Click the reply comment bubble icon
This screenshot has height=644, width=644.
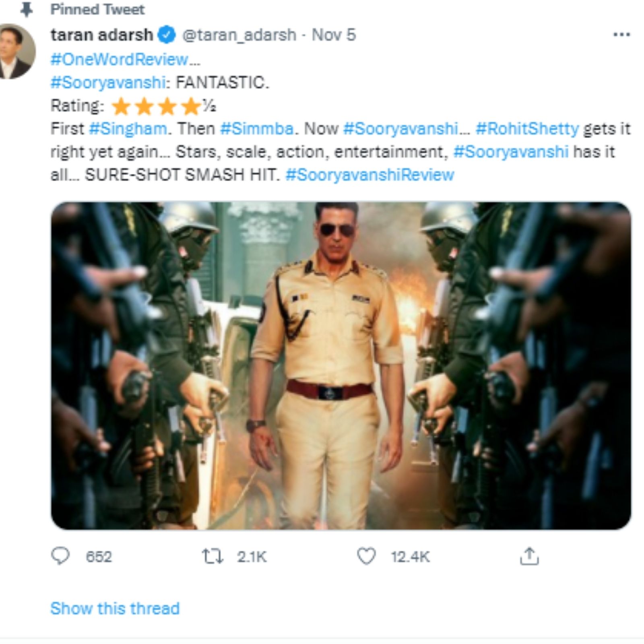[x=60, y=556]
